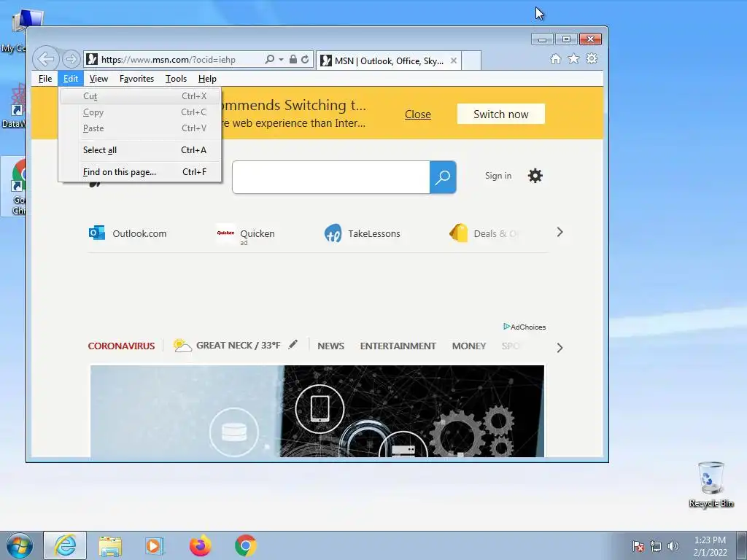
Task: Open the NEWS section
Action: [330, 346]
